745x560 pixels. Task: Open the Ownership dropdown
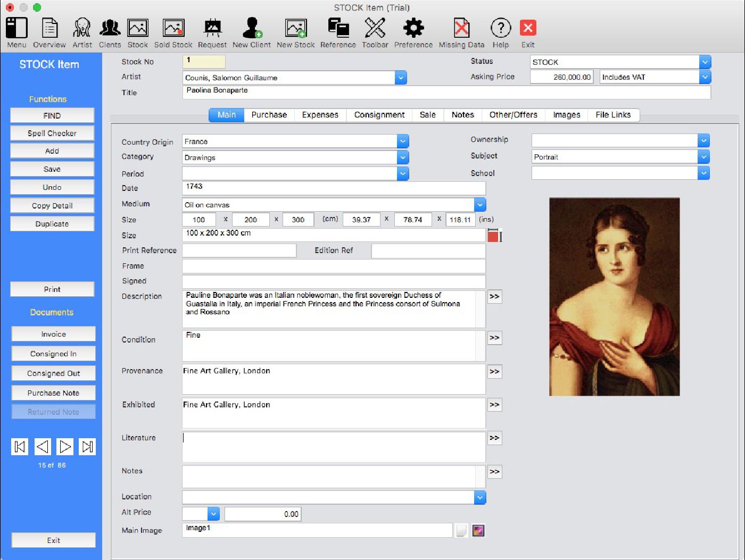(703, 141)
